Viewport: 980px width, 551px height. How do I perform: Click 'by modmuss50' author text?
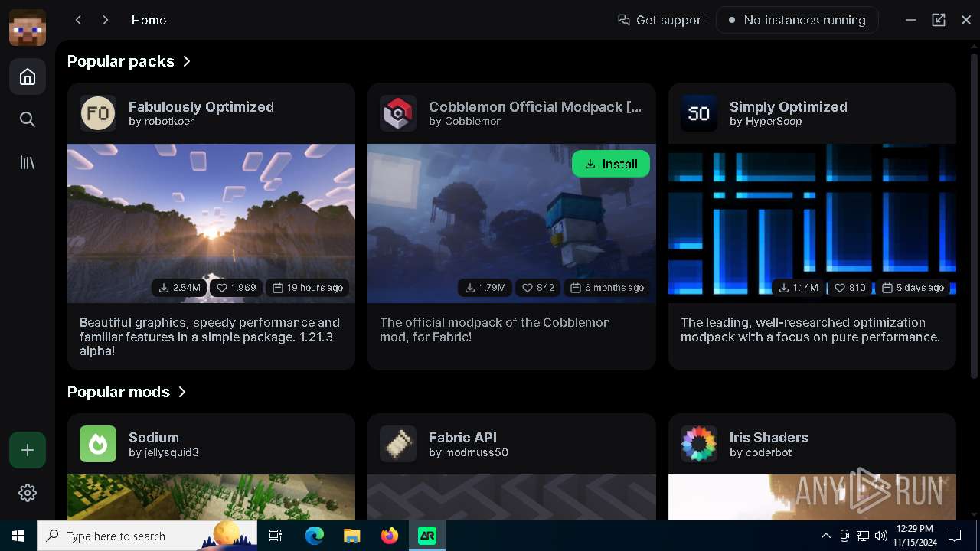[469, 452]
